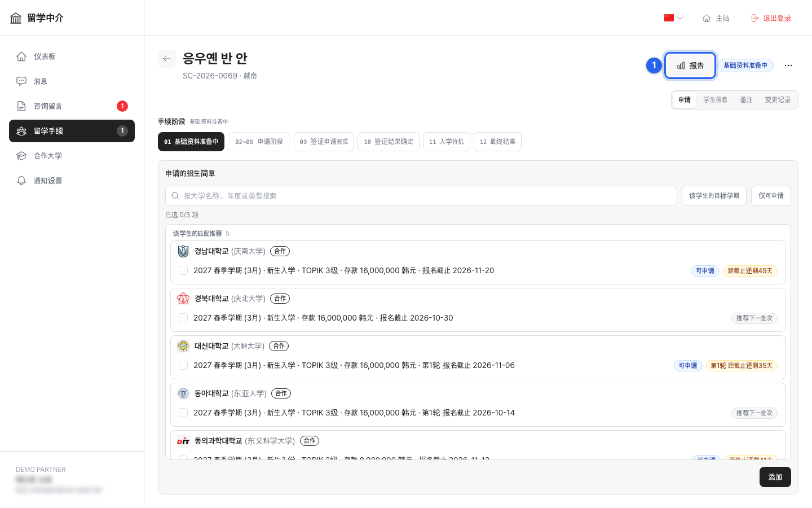812x508 pixels.
Task: Click the 留学中介 building logo icon
Action: pos(16,18)
